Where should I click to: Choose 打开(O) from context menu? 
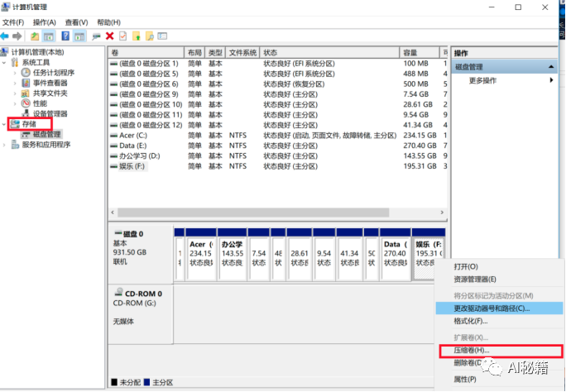(499, 266)
